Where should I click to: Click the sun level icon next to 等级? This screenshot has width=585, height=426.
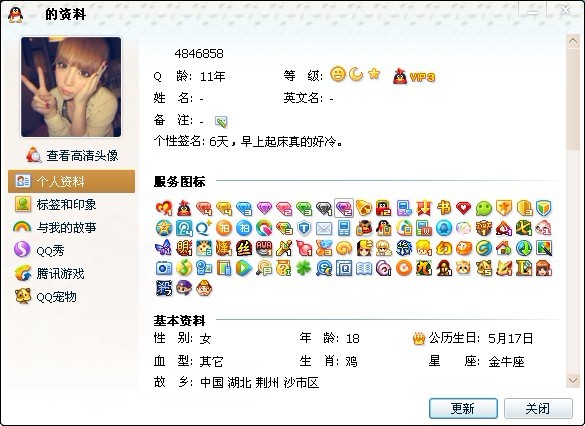338,74
